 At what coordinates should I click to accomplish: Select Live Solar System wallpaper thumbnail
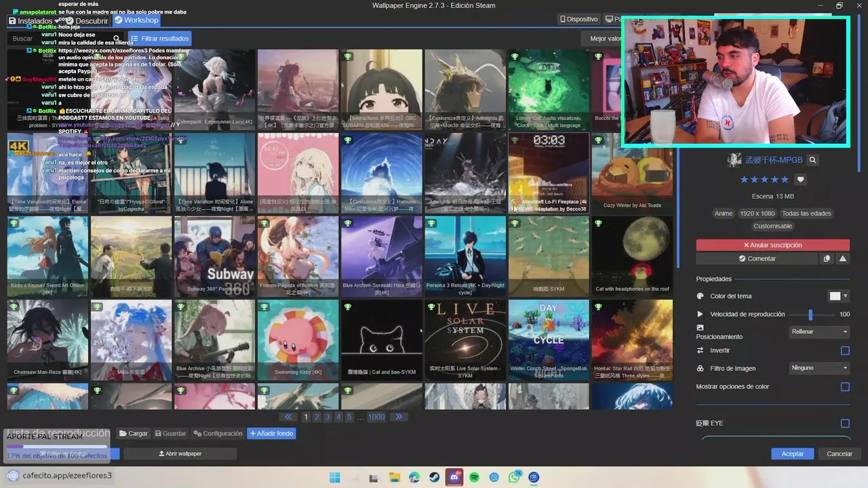(465, 340)
